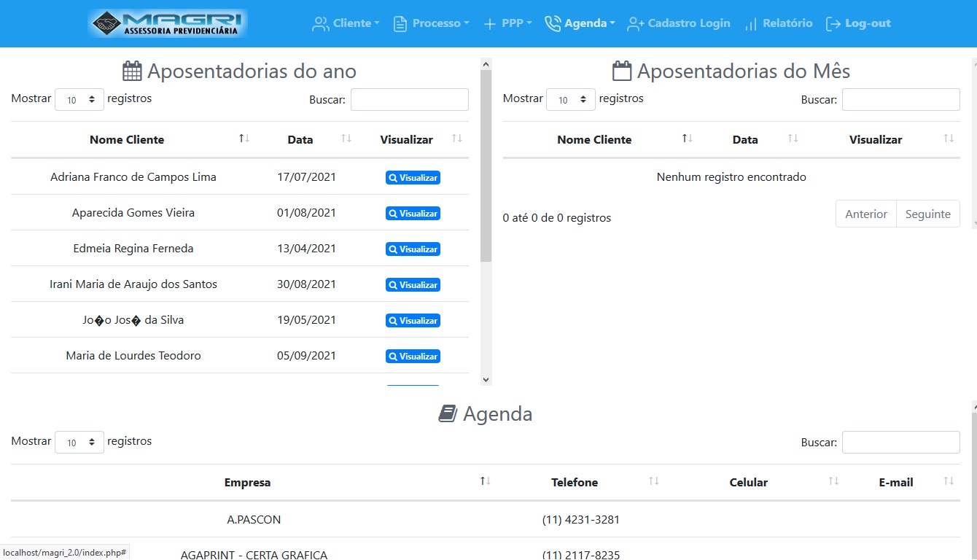Sort Agenda table by Telefone column icon
Screen dimensions: 977x560
point(654,481)
